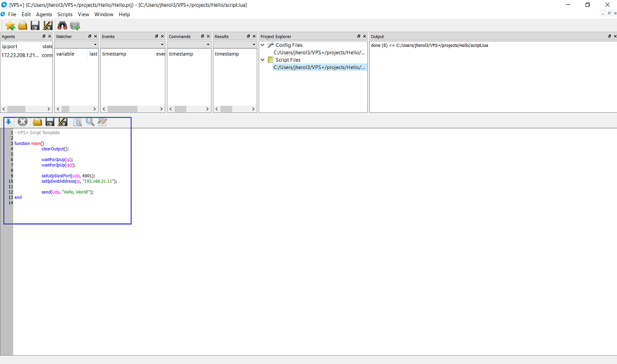Click the star new project icon
This screenshot has height=364, width=617.
pos(10,25)
